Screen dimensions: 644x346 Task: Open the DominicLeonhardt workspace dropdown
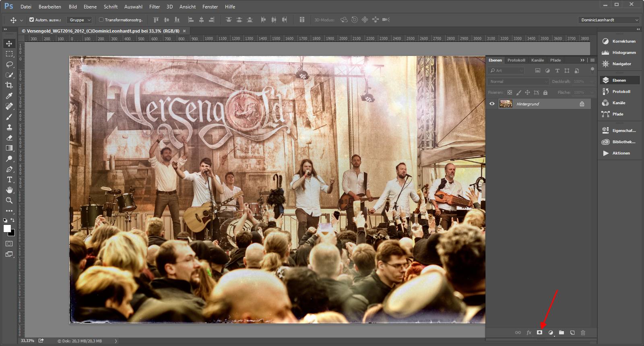(609, 20)
